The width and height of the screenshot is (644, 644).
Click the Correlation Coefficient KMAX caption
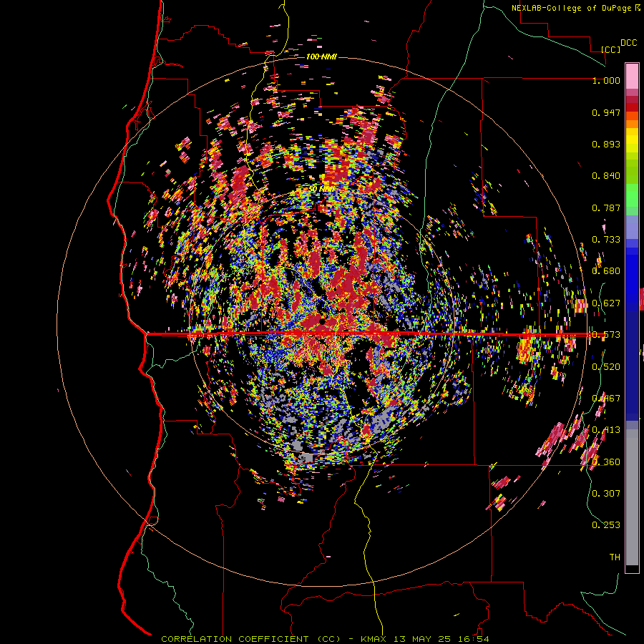[325, 639]
